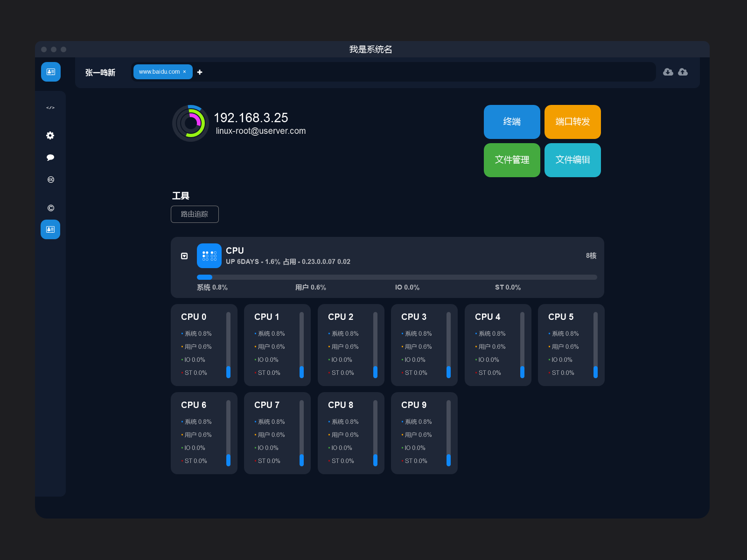Click the copyright symbol icon in sidebar
Screen dimensions: 747x560
[51, 208]
